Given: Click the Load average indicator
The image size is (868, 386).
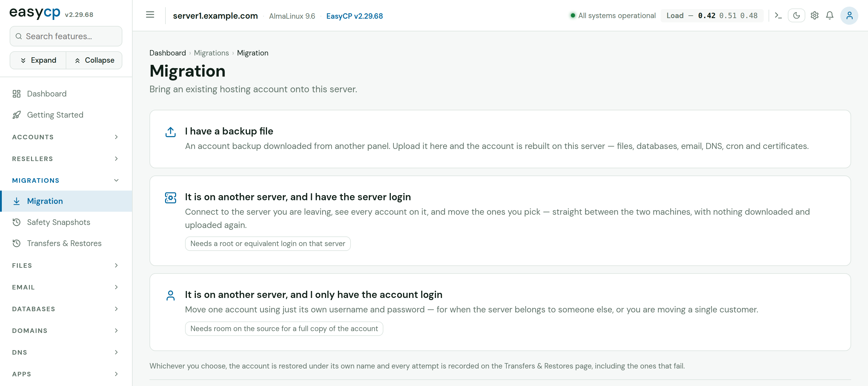Looking at the screenshot, I should 712,15.
